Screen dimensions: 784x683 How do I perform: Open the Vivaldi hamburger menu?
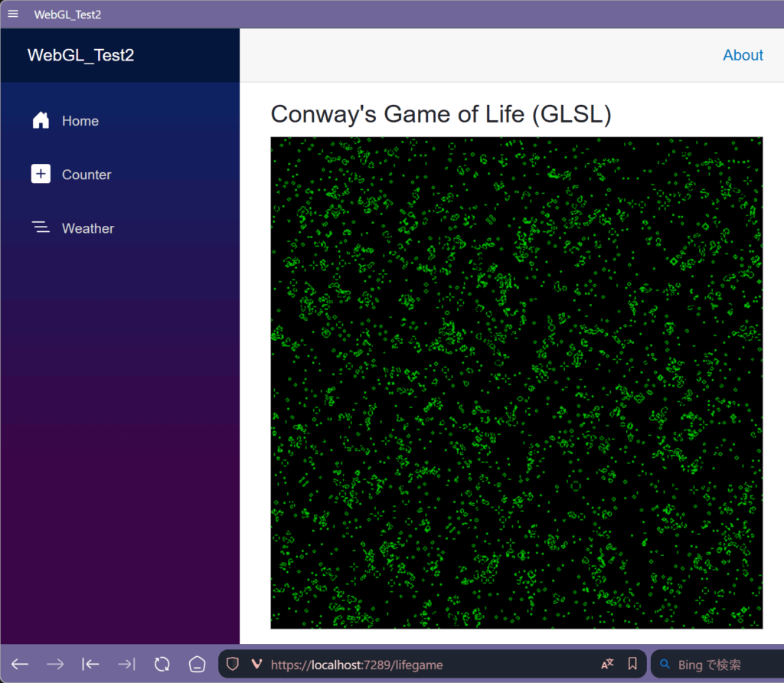(x=13, y=15)
